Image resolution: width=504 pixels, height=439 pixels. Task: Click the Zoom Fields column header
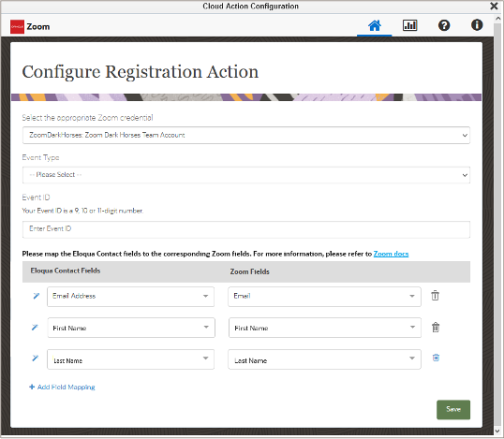(x=250, y=271)
